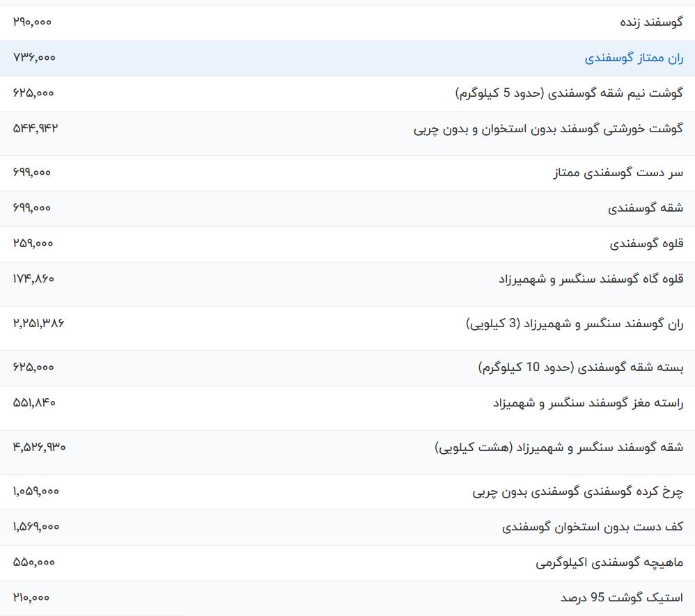Viewport: 695px width, 616px height.
Task: Click the row named only 'شقه گوسفندی'
Action: [x=646, y=208]
